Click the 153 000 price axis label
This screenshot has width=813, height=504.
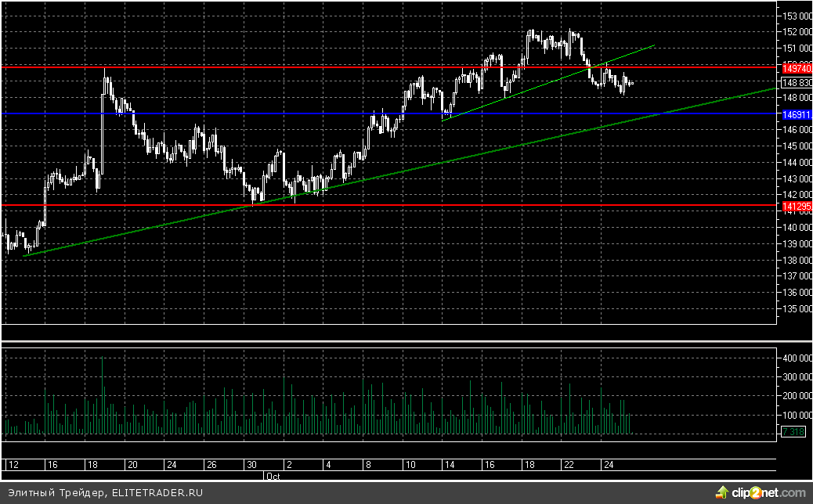point(797,16)
